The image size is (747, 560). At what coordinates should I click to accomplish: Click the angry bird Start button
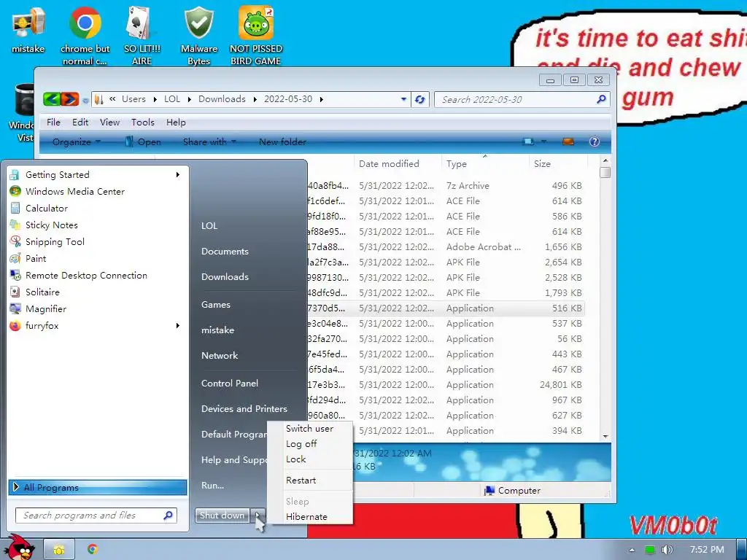[19, 548]
